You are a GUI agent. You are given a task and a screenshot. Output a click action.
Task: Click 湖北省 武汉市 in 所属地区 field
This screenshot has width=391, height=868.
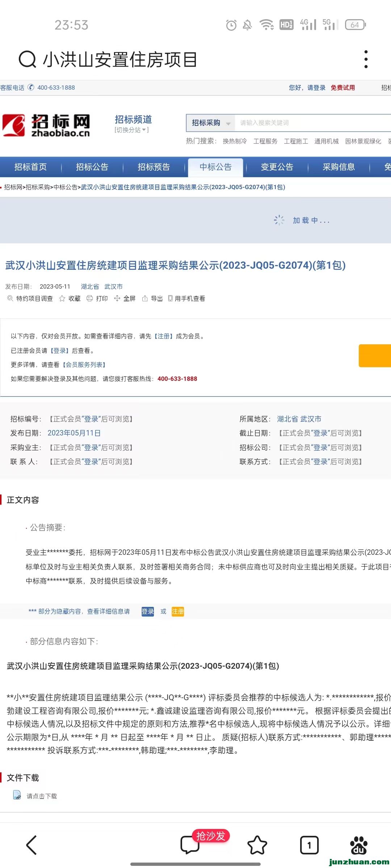click(x=299, y=419)
